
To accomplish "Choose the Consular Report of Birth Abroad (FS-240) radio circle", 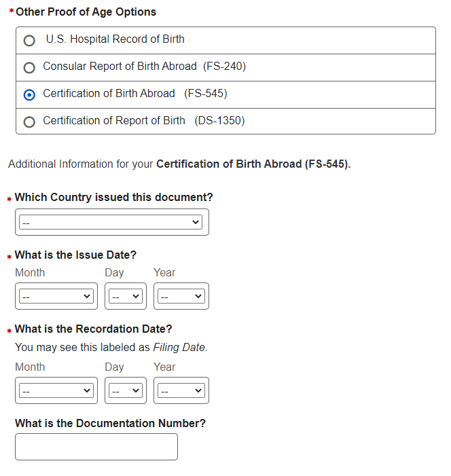I will (29, 68).
